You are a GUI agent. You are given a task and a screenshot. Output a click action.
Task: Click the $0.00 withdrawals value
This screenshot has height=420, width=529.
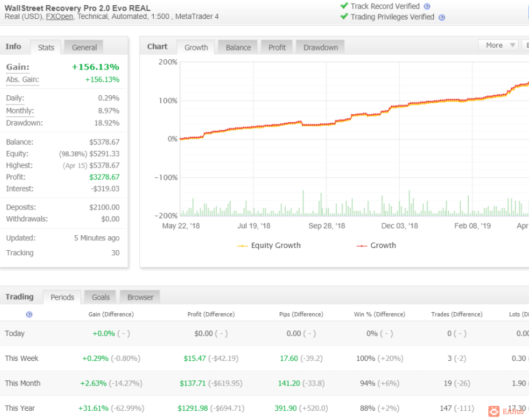[x=110, y=219]
